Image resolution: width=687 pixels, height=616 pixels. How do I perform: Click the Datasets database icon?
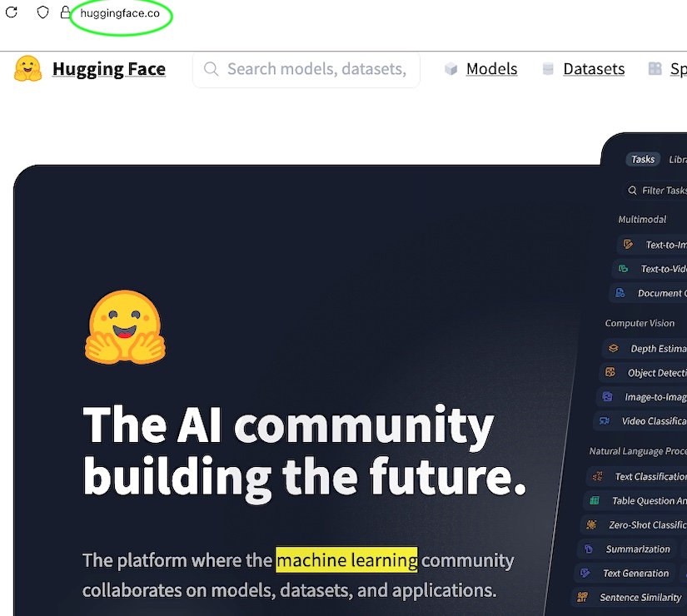tap(548, 69)
